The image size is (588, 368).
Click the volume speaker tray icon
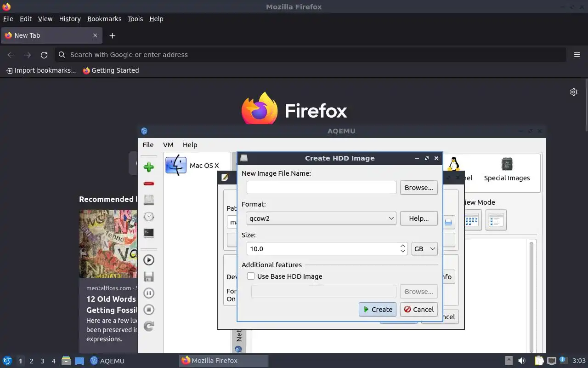click(521, 361)
